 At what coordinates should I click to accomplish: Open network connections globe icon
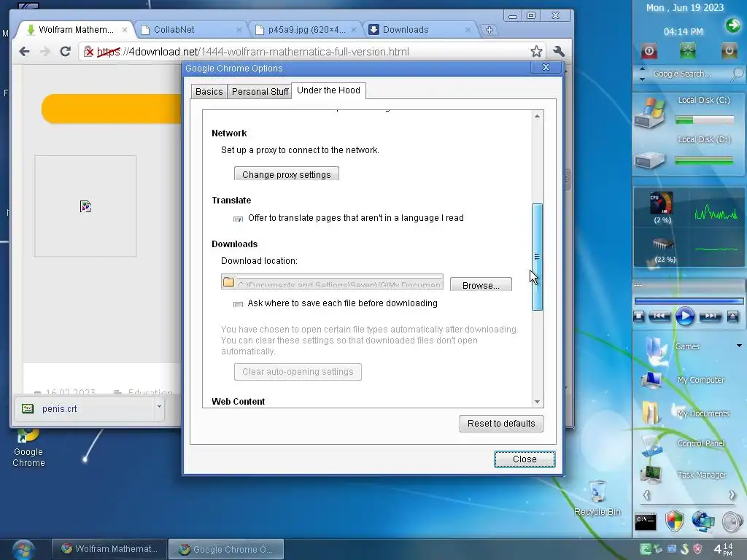703,521
